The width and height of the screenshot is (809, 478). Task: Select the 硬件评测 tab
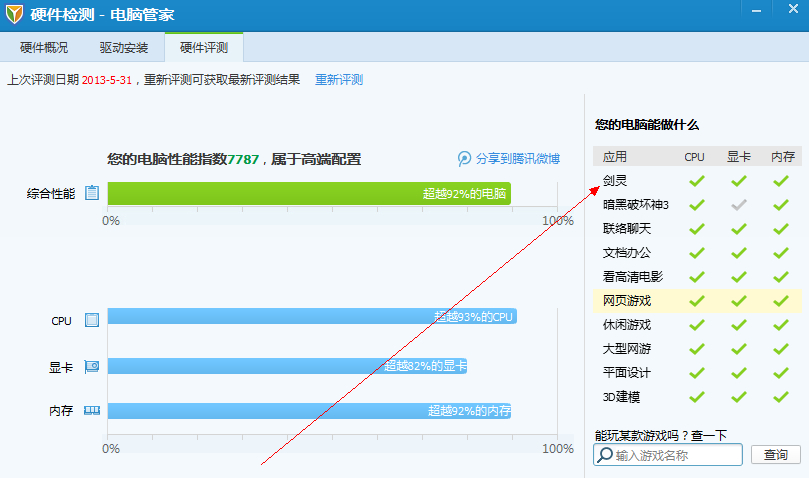tap(204, 47)
